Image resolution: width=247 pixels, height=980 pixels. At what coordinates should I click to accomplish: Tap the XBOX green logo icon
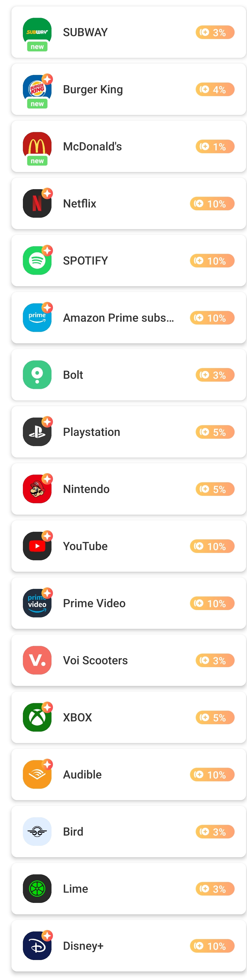37,717
